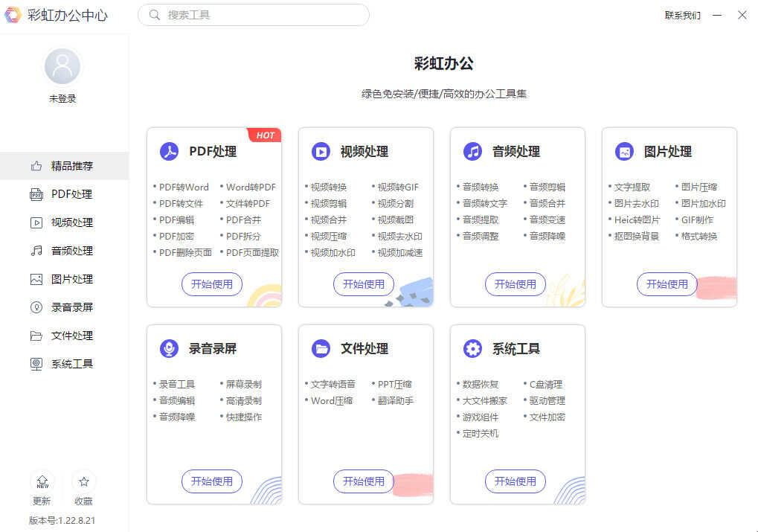Open 翻译助手 tool

click(x=396, y=401)
